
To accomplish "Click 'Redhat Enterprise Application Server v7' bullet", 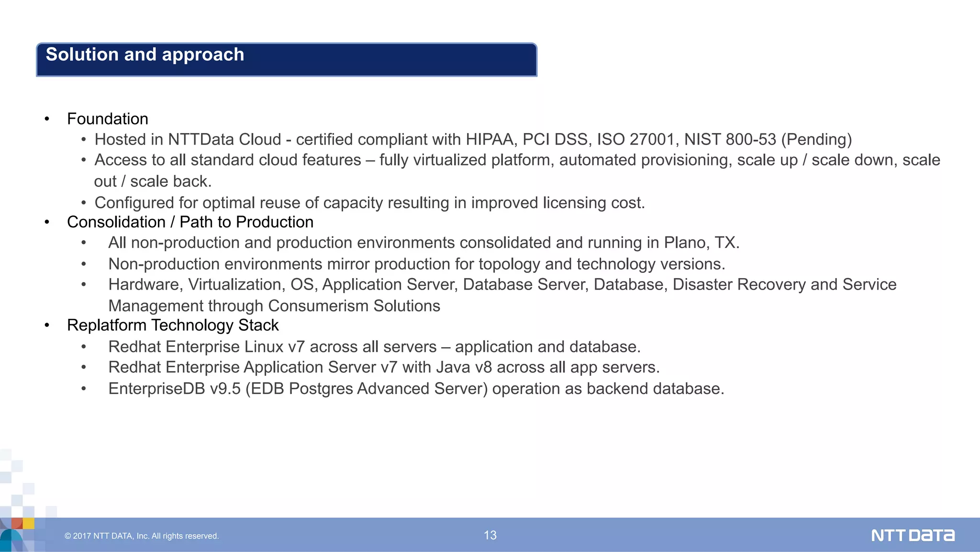I will [384, 367].
